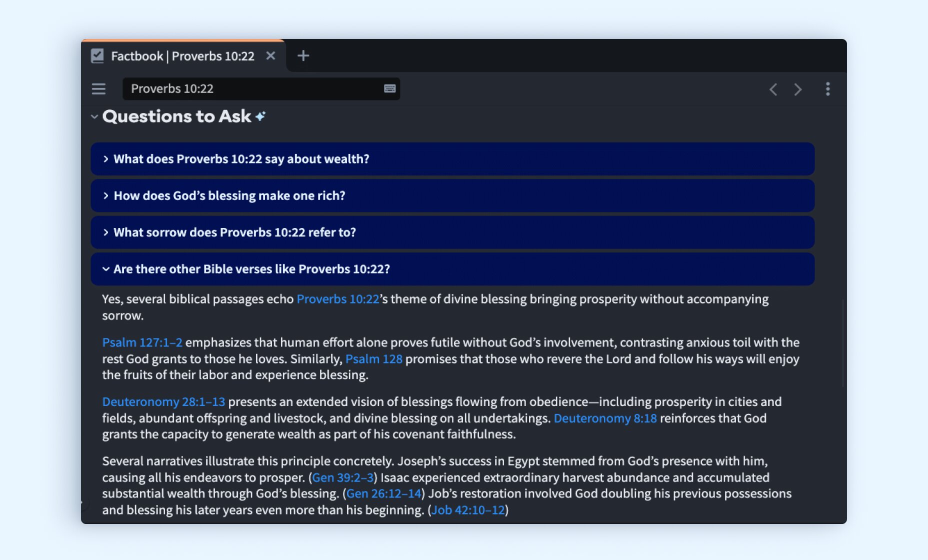Click the Questions to Ask heading

pos(176,116)
